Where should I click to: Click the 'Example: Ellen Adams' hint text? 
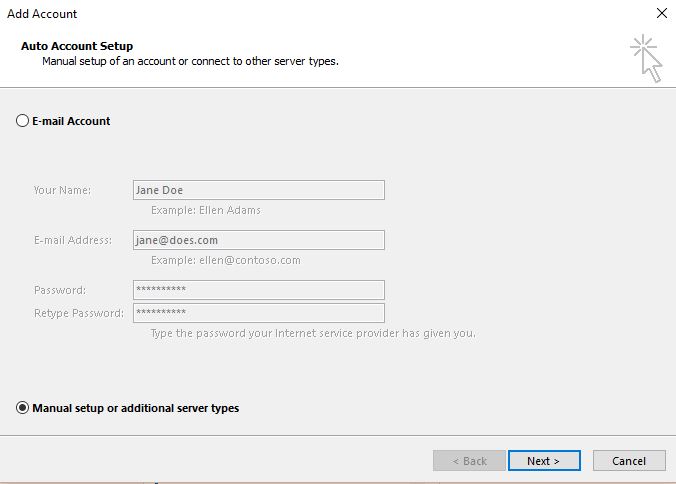(x=205, y=211)
